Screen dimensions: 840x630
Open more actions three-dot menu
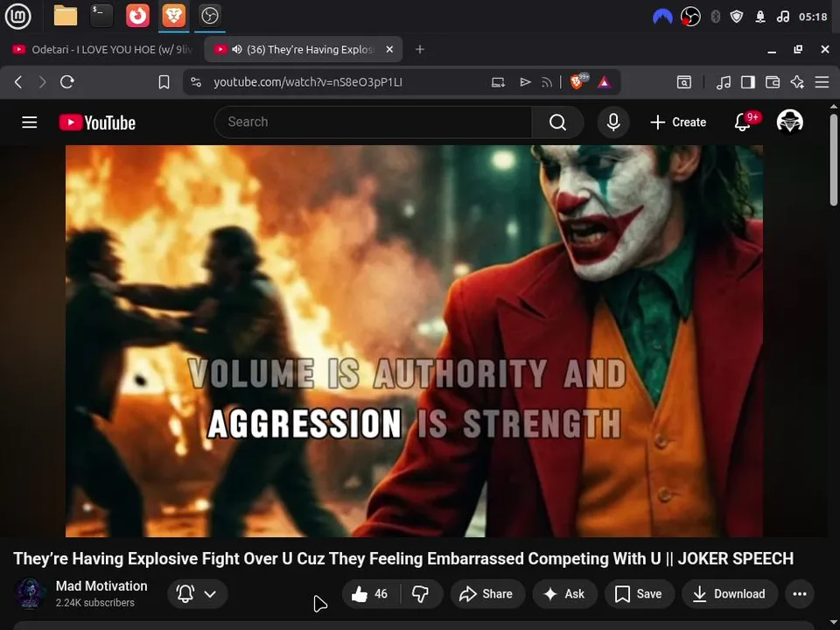(800, 593)
